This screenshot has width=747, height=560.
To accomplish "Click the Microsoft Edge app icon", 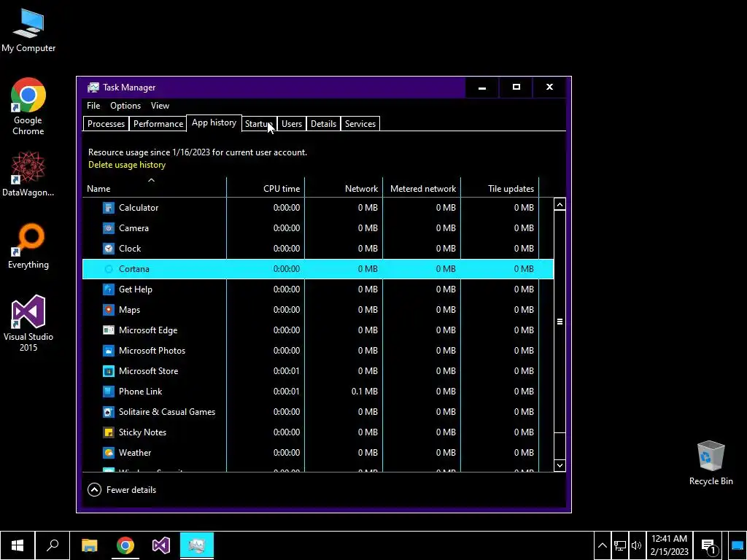I will click(x=109, y=330).
